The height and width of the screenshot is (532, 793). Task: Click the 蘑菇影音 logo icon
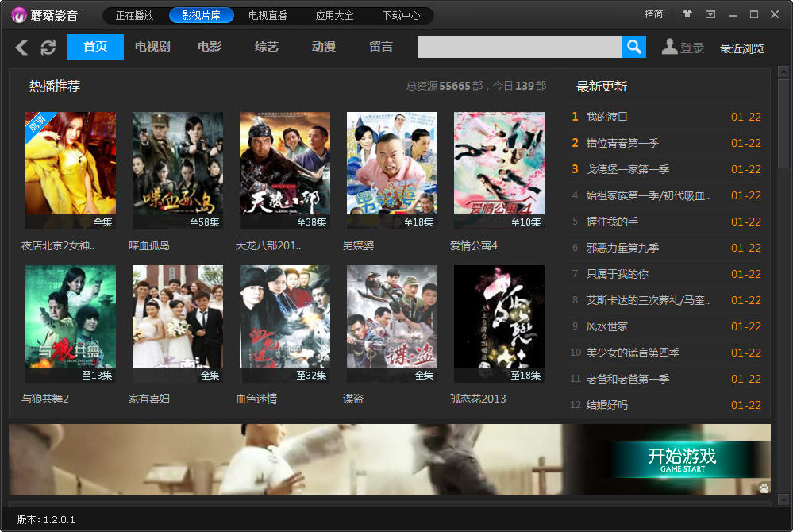[x=19, y=15]
